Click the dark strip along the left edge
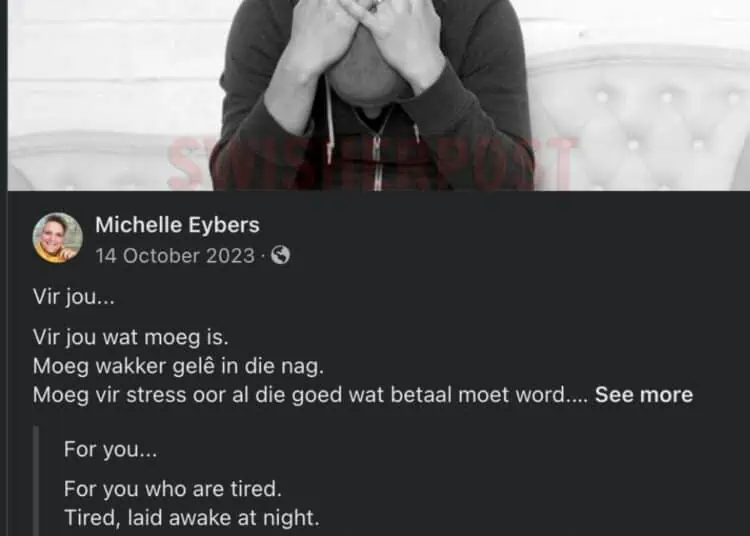This screenshot has width=750, height=536. tap(3, 268)
